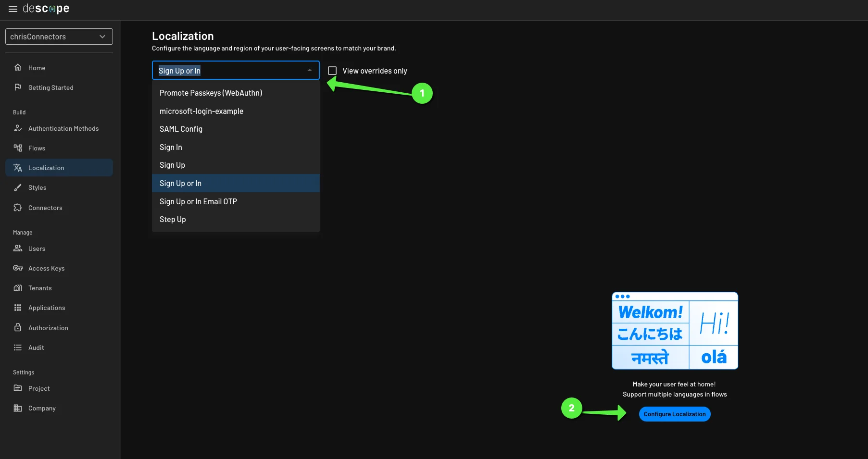Open the hamburger navigation menu

[x=13, y=9]
